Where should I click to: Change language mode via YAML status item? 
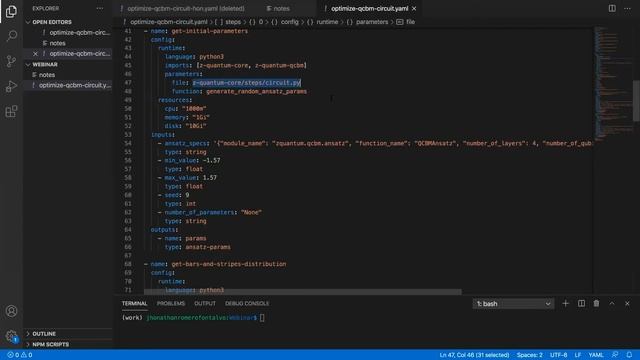[x=596, y=355]
